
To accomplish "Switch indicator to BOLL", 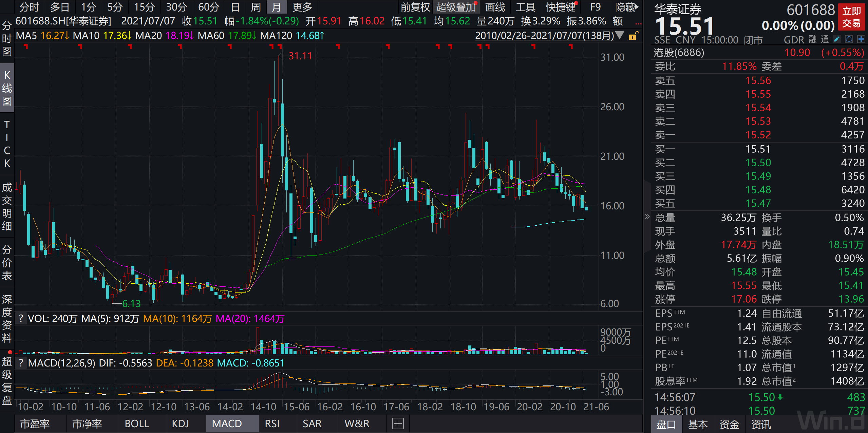I will [137, 423].
